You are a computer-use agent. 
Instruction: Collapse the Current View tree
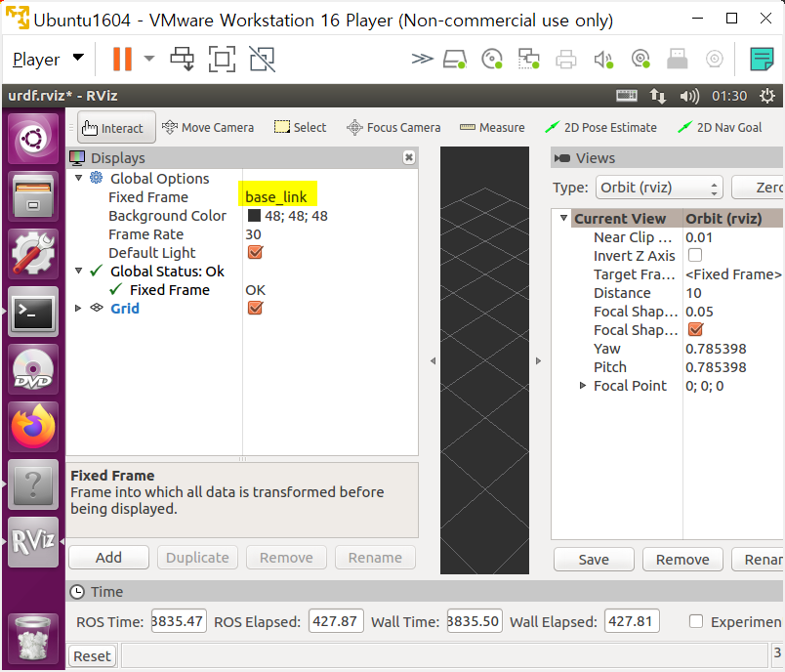pyautogui.click(x=563, y=218)
